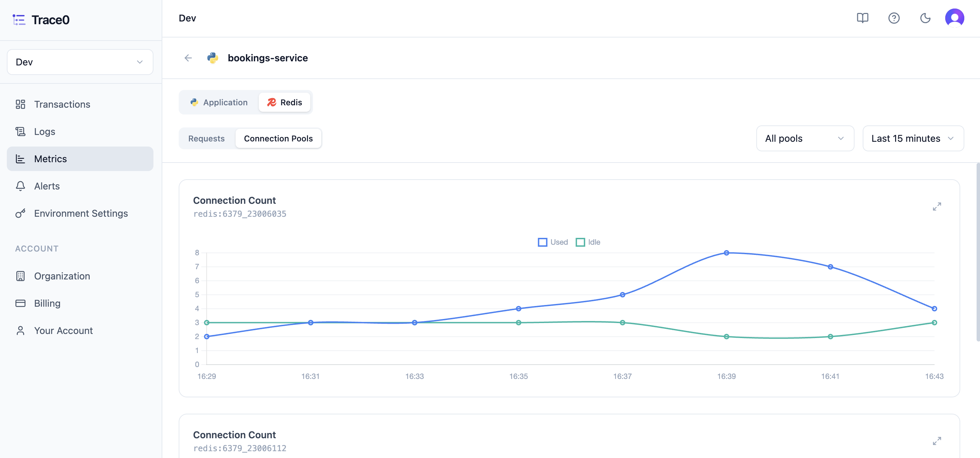Click the Organization building icon
This screenshot has height=458, width=980.
pyautogui.click(x=20, y=276)
